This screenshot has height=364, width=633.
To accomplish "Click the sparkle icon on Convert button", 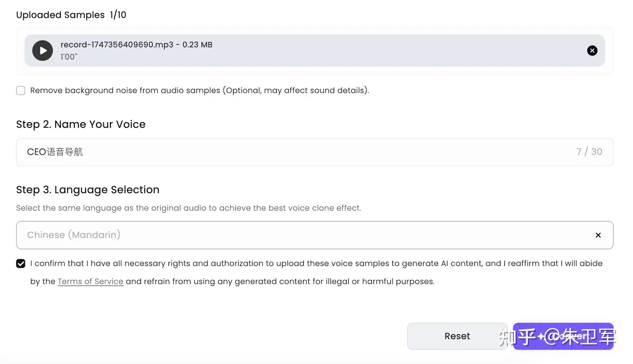I will tap(542, 336).
